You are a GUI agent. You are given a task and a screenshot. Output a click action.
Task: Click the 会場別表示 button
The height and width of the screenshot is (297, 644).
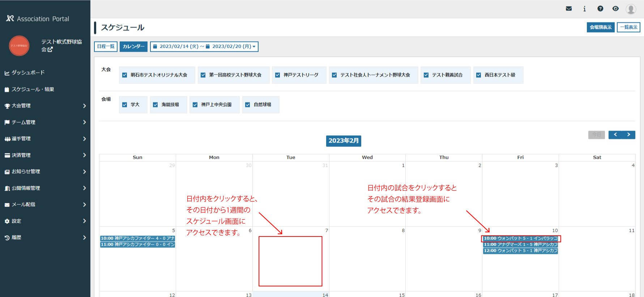[x=600, y=27]
